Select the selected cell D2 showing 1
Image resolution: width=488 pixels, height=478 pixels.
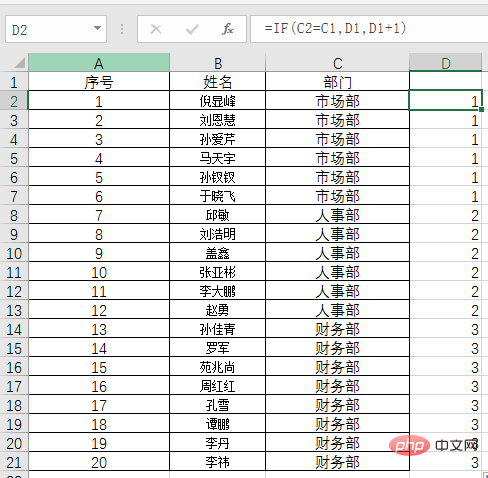446,100
